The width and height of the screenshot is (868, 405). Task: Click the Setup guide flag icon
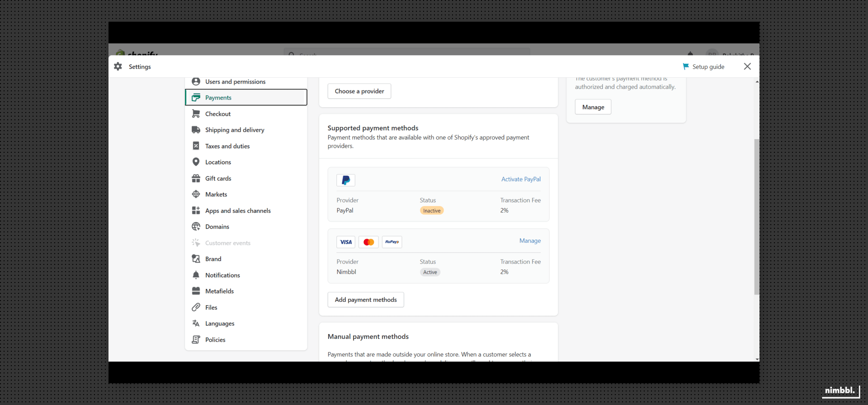(x=686, y=66)
